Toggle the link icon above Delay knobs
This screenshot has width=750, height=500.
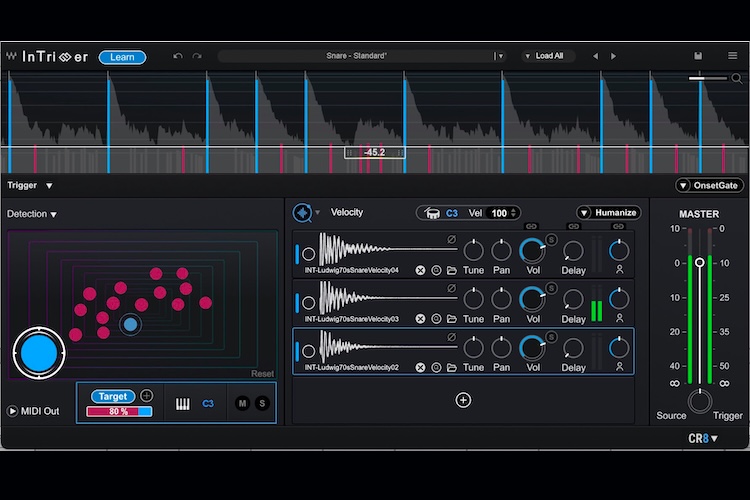click(x=574, y=226)
